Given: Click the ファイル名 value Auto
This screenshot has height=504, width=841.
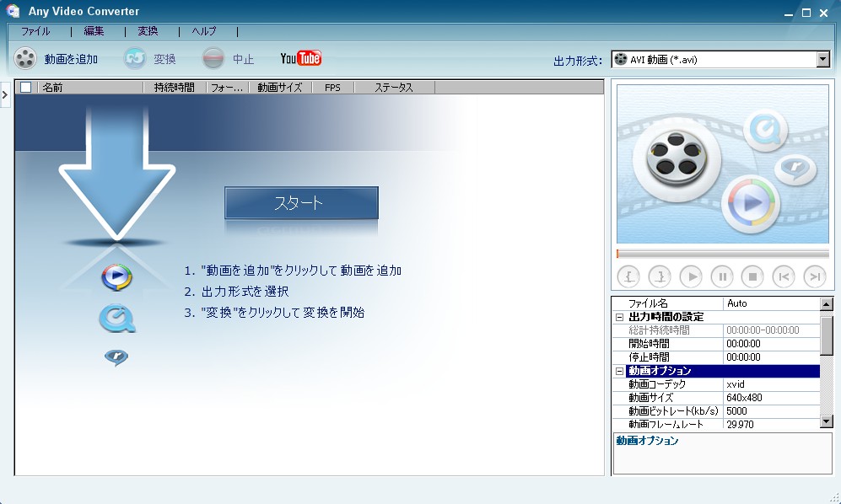Looking at the screenshot, I should point(772,303).
